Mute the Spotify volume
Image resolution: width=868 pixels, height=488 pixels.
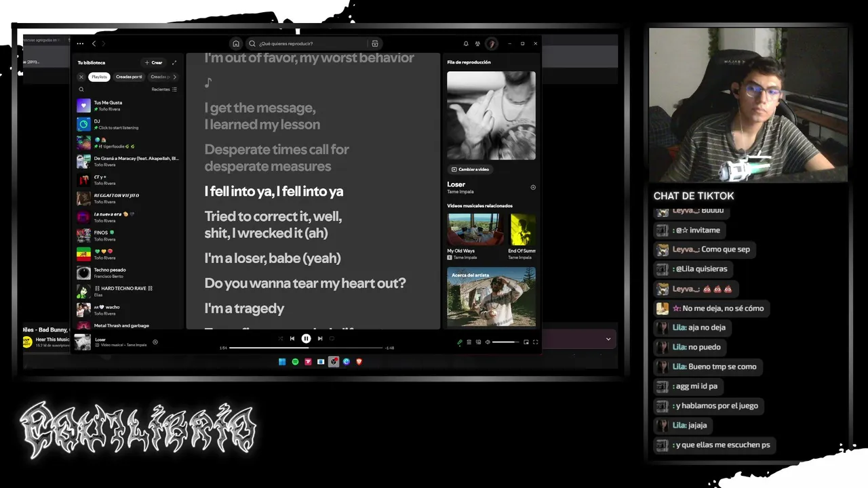click(x=488, y=342)
